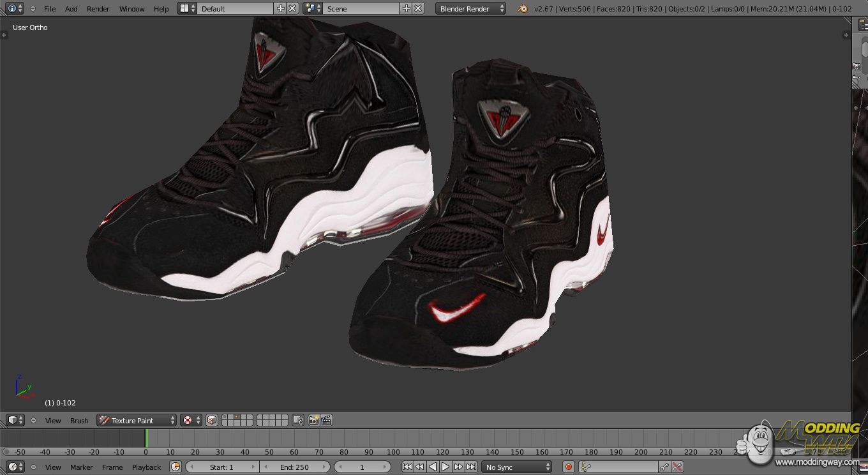Add a new scene with plus icon
Image resolution: width=868 pixels, height=475 pixels.
[x=407, y=8]
